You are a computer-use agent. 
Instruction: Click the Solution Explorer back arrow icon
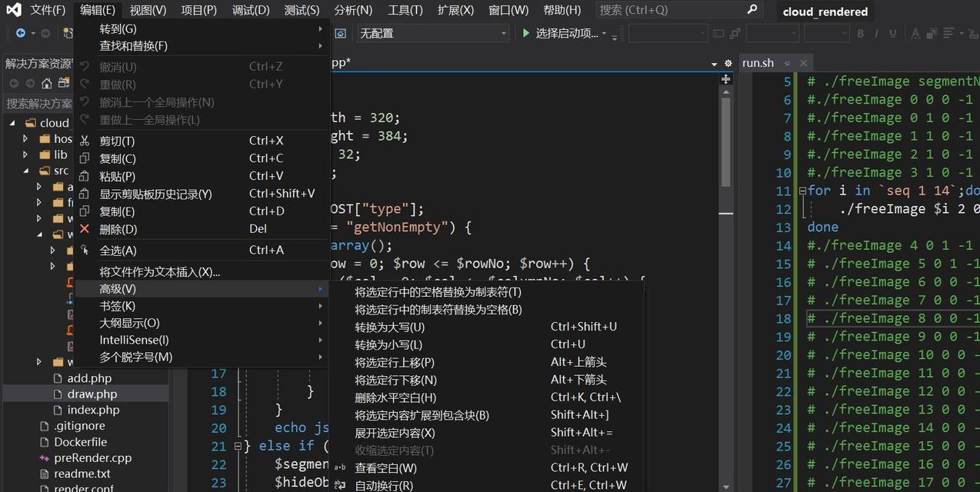14,83
